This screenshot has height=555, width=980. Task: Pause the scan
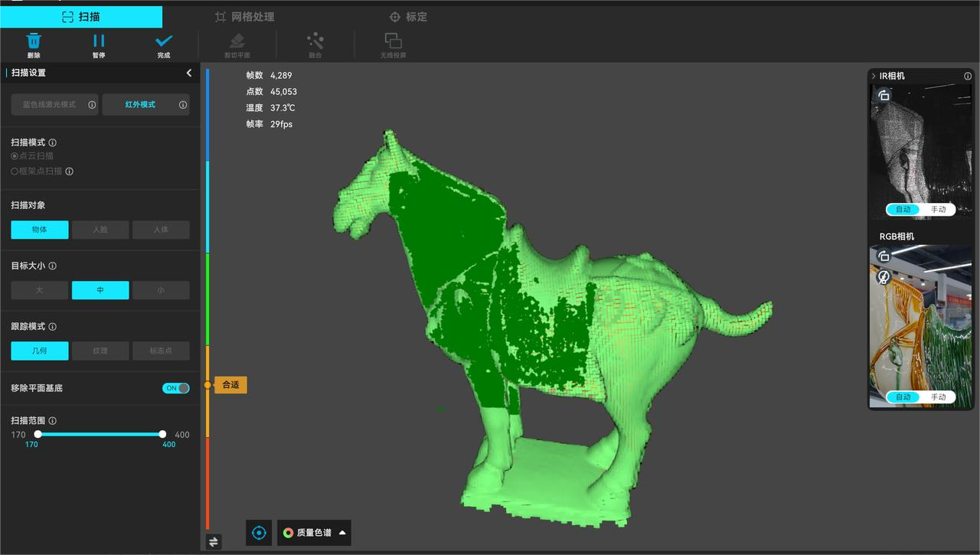[x=99, y=41]
